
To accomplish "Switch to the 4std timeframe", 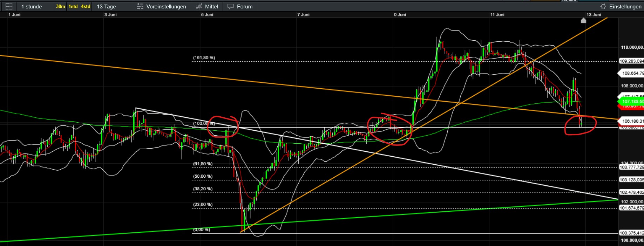I will pos(86,6).
